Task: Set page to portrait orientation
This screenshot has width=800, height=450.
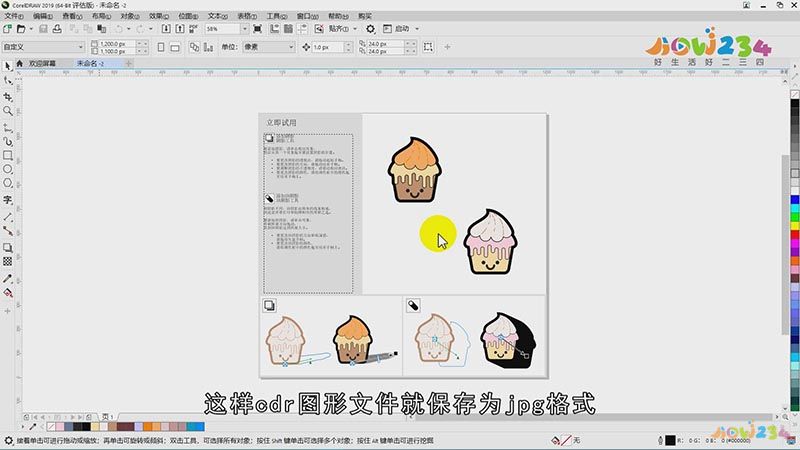Action: (161, 47)
